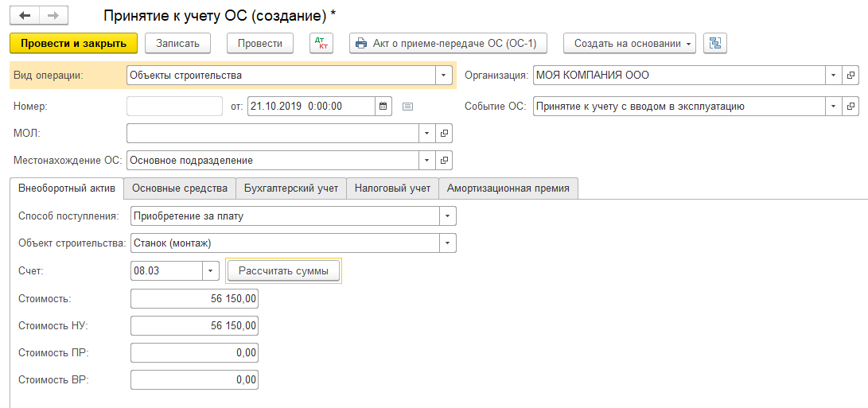Viewport: 868px width, 408px height.
Task: Click Счет field showing 08.03
Action: (166, 271)
